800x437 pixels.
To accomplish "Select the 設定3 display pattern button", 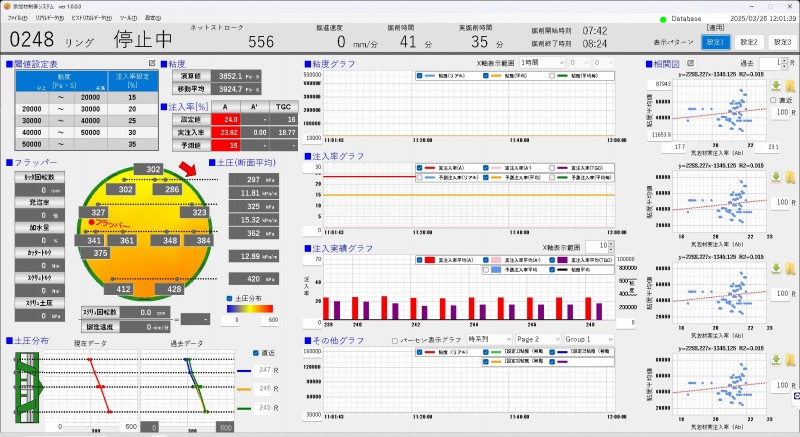I will pyautogui.click(x=780, y=42).
